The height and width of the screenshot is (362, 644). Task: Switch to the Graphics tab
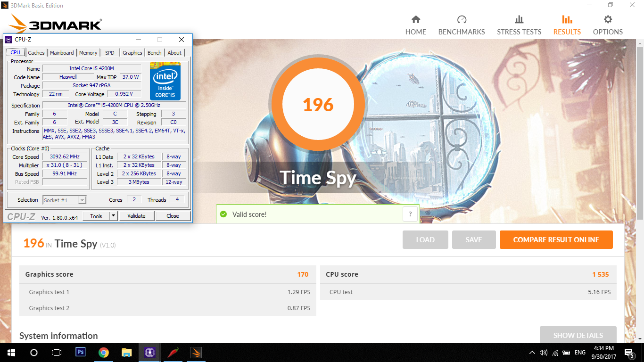point(132,53)
